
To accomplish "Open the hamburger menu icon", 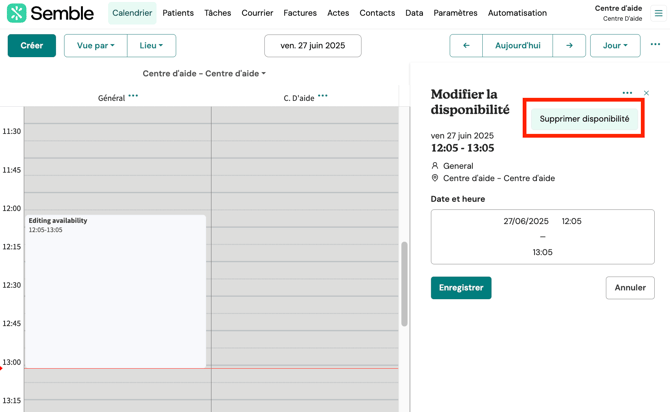I will point(658,13).
